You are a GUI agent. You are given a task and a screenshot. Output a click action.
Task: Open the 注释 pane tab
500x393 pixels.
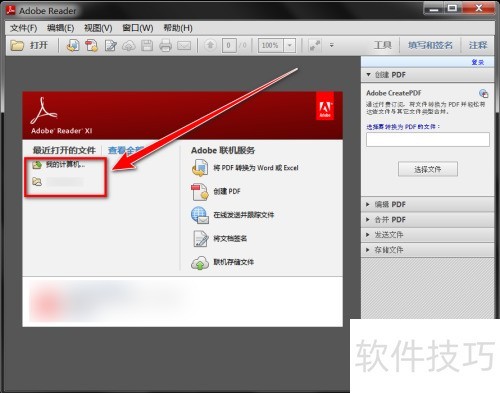(478, 45)
